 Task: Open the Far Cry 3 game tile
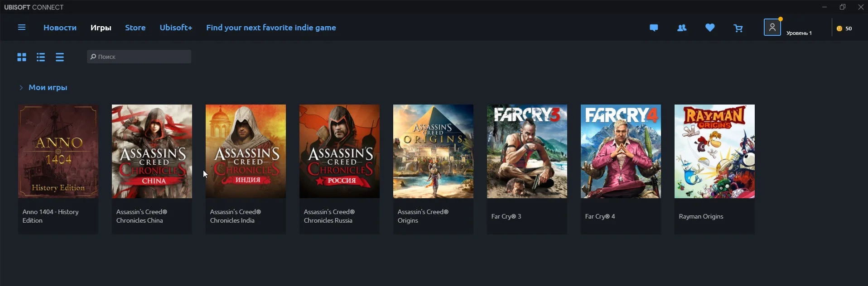(x=527, y=169)
